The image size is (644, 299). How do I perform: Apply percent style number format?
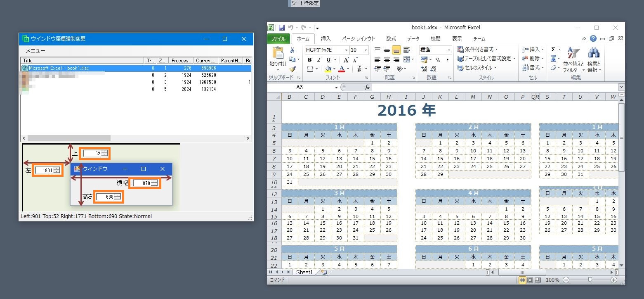tap(438, 60)
